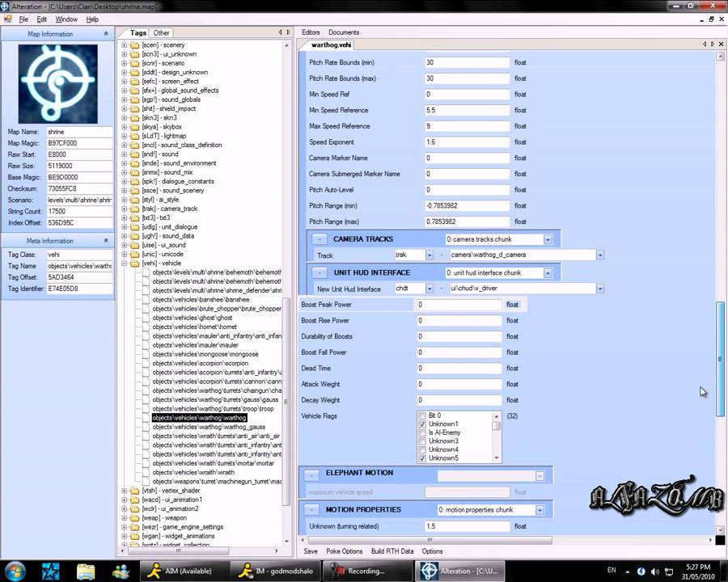Viewport: 728px width, 582px height.
Task: Click the volume speaker tray icon
Action: pyautogui.click(x=654, y=571)
